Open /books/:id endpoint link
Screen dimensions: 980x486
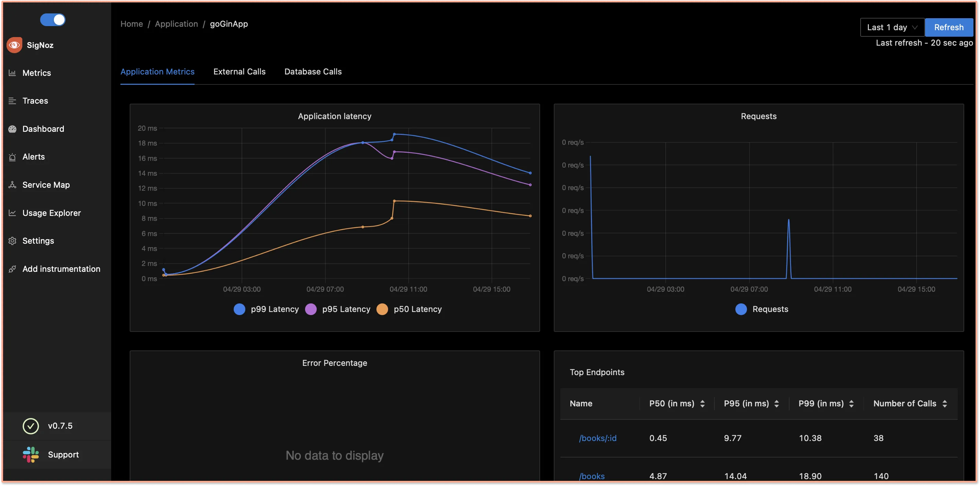click(598, 438)
